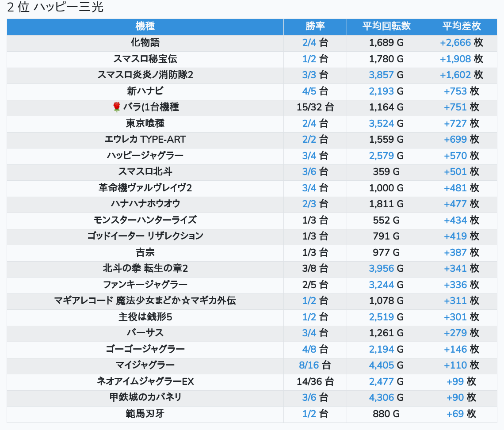Click the 3,956 spins link for 北斗の拳 転生の章2
Screen dimensions: 504x430
click(x=381, y=269)
